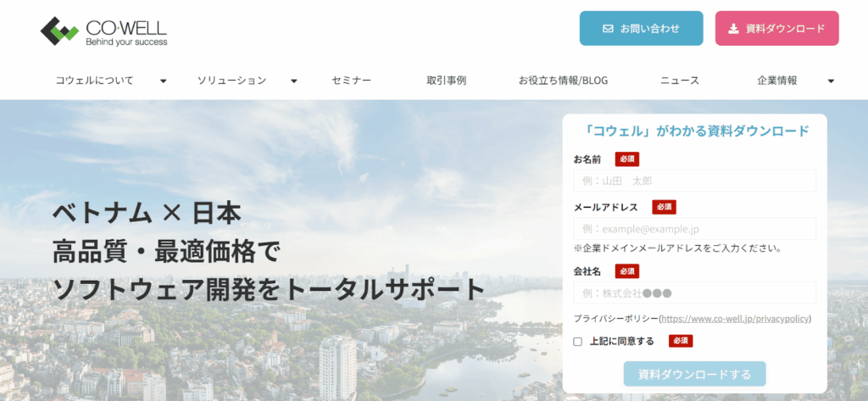The image size is (868, 401).
Task: Focus the メールアドレス input field
Action: (694, 229)
